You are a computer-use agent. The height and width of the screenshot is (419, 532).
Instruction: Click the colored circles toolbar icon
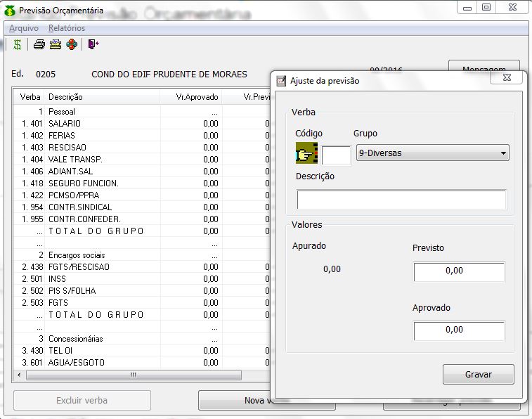(x=71, y=45)
